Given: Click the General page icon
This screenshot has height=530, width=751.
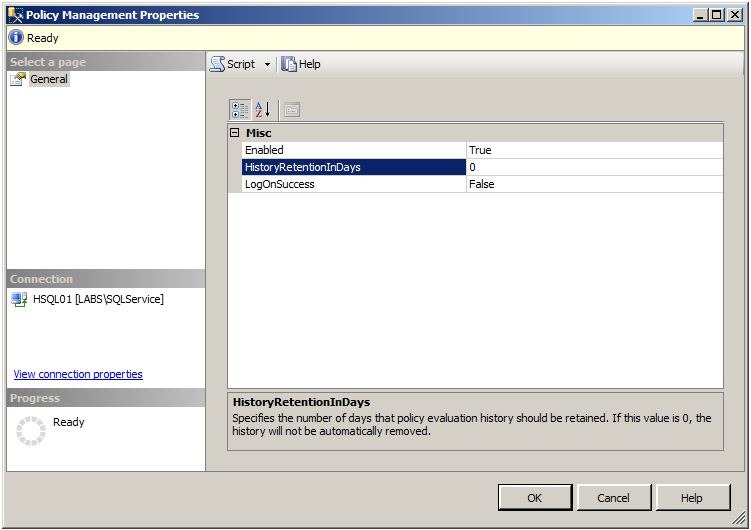Looking at the screenshot, I should (18, 79).
